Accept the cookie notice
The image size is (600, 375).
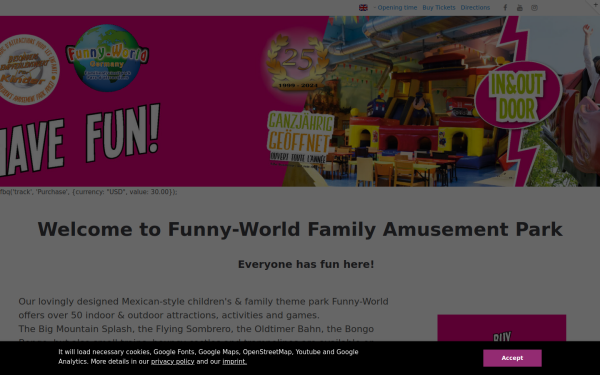[x=512, y=358]
